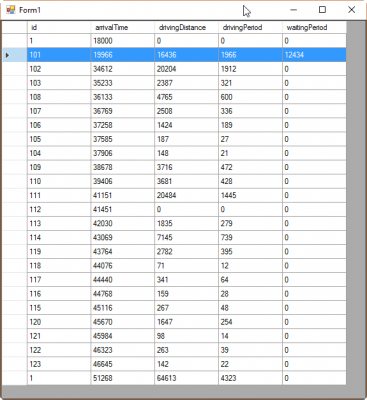This screenshot has height=400, width=367.
Task: Minimize the Form1 window
Action: 293,10
